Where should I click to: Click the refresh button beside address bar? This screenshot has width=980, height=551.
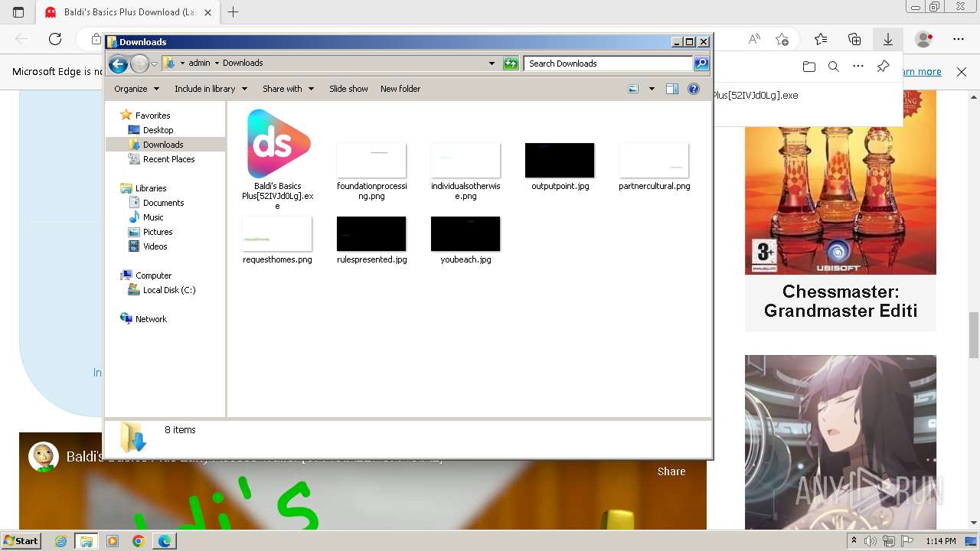click(511, 64)
